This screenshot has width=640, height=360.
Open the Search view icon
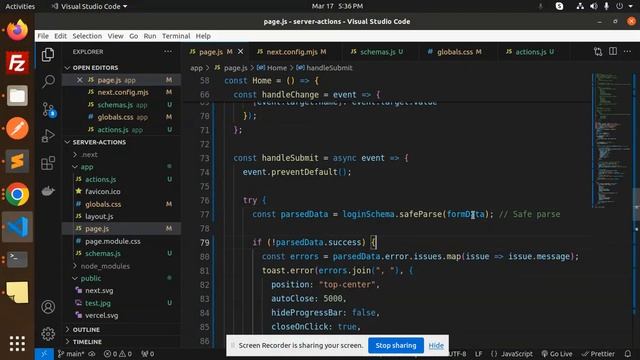coord(48,81)
